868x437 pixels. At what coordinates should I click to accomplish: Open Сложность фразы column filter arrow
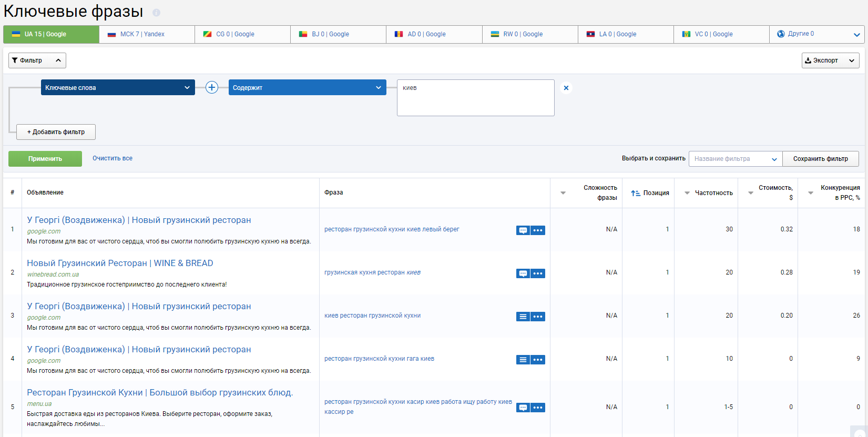[563, 193]
